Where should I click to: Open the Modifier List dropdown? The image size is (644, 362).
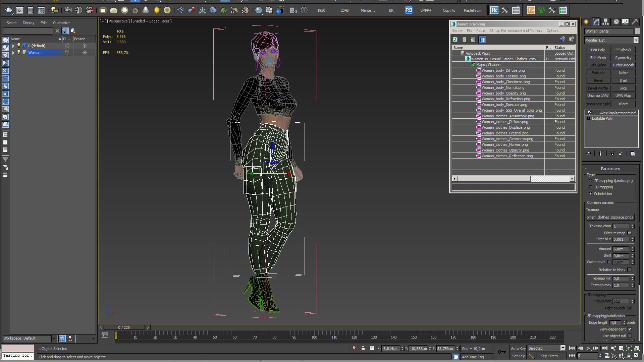636,40
